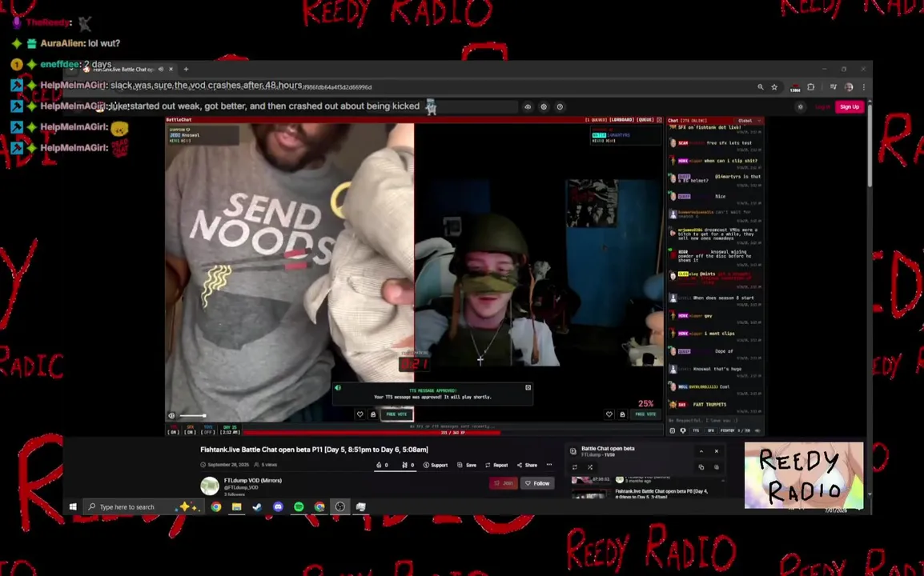
Task: Click the Sign Up button
Action: point(850,106)
